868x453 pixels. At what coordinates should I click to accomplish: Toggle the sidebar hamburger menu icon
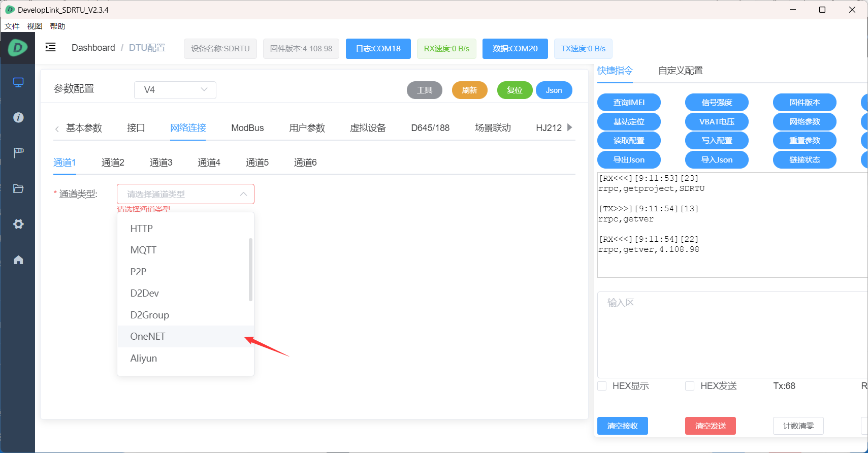(50, 47)
